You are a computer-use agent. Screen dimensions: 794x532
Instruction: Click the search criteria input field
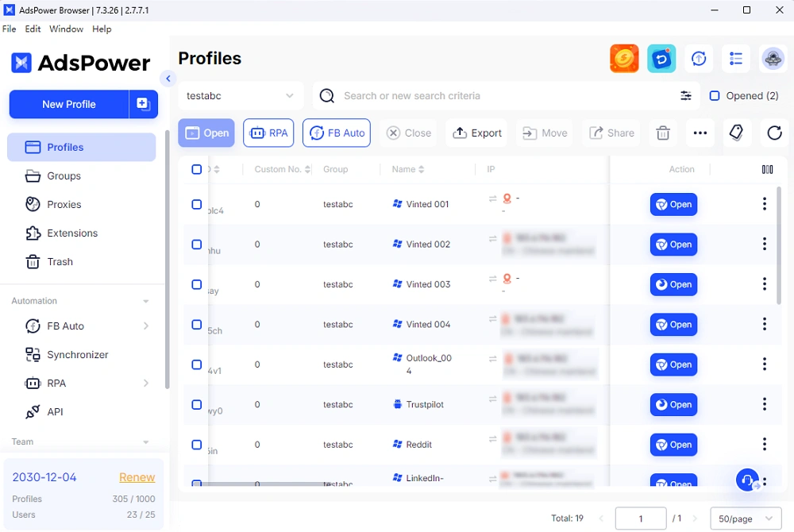pos(507,95)
